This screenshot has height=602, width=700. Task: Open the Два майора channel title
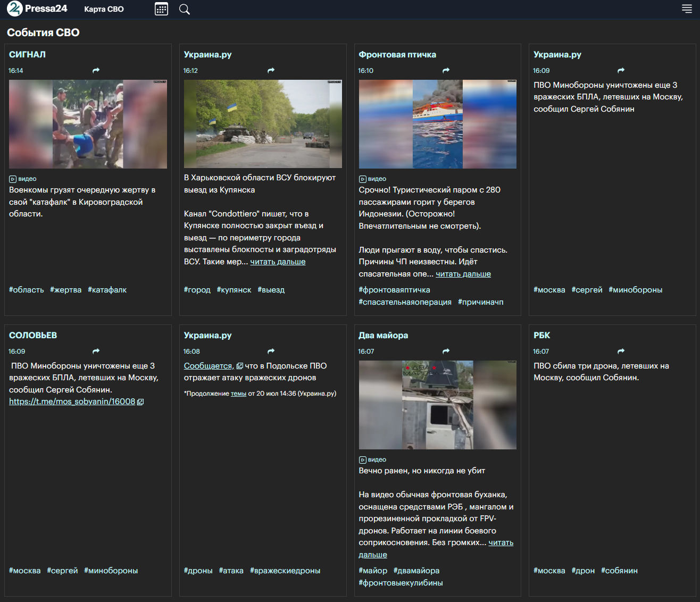click(x=384, y=335)
